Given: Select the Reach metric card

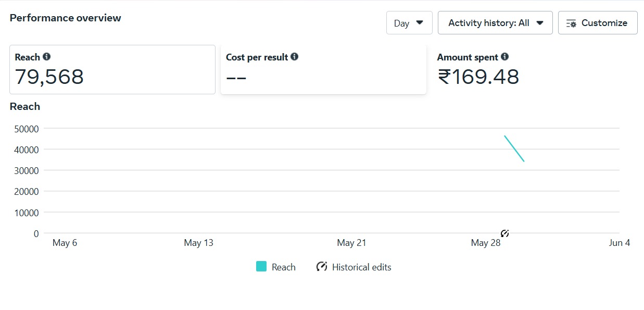Looking at the screenshot, I should [x=112, y=70].
